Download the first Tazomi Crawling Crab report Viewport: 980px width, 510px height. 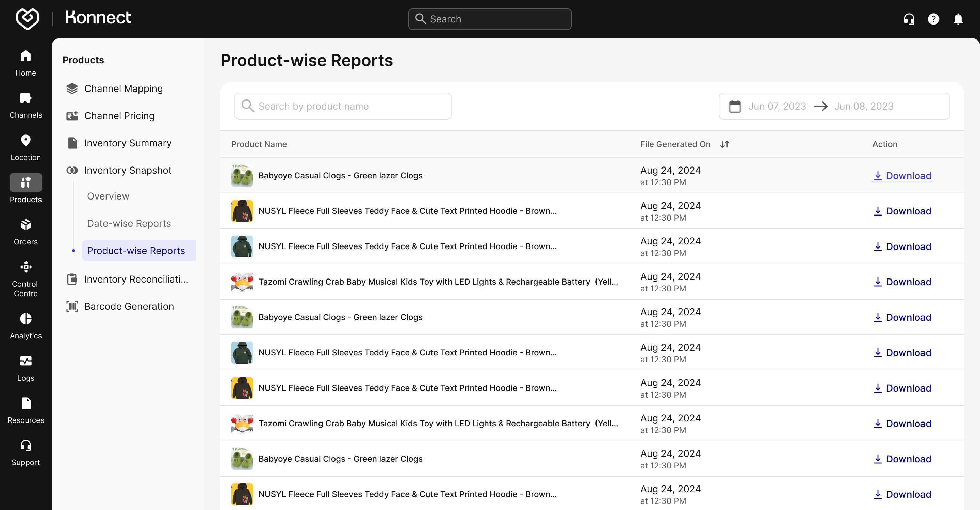902,282
